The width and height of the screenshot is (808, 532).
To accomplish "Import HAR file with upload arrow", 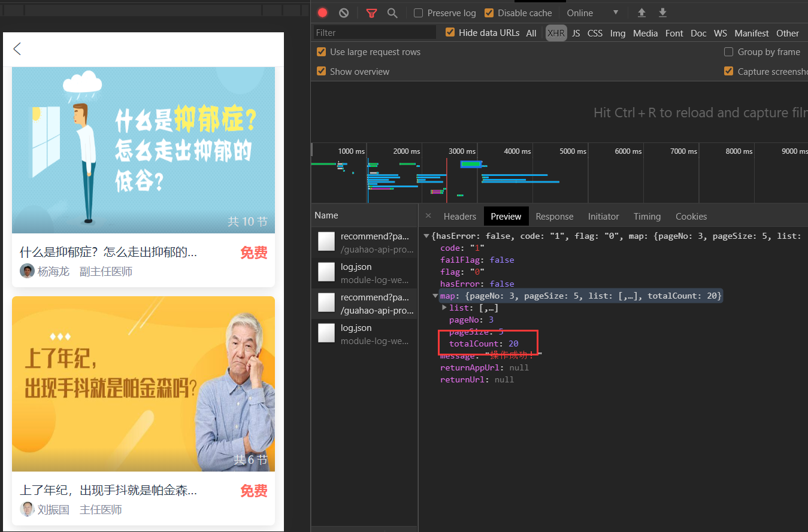I will tap(641, 13).
